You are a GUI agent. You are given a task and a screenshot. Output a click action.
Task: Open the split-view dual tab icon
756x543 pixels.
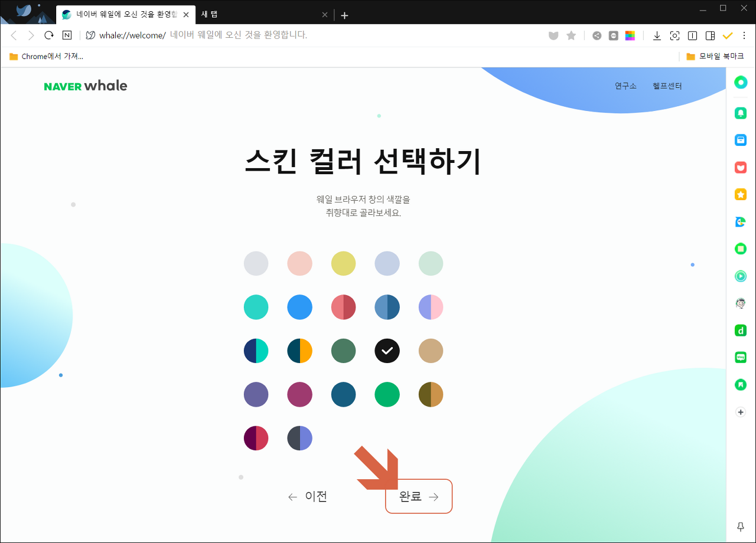pos(692,35)
